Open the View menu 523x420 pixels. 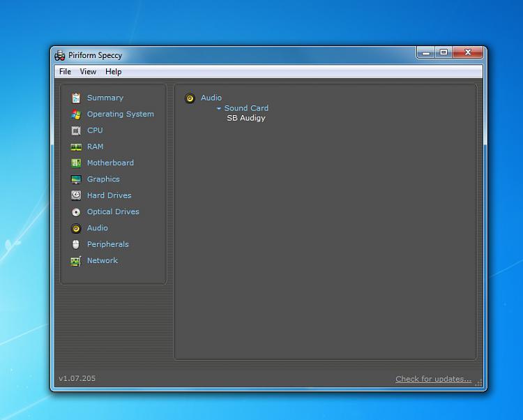(88, 71)
